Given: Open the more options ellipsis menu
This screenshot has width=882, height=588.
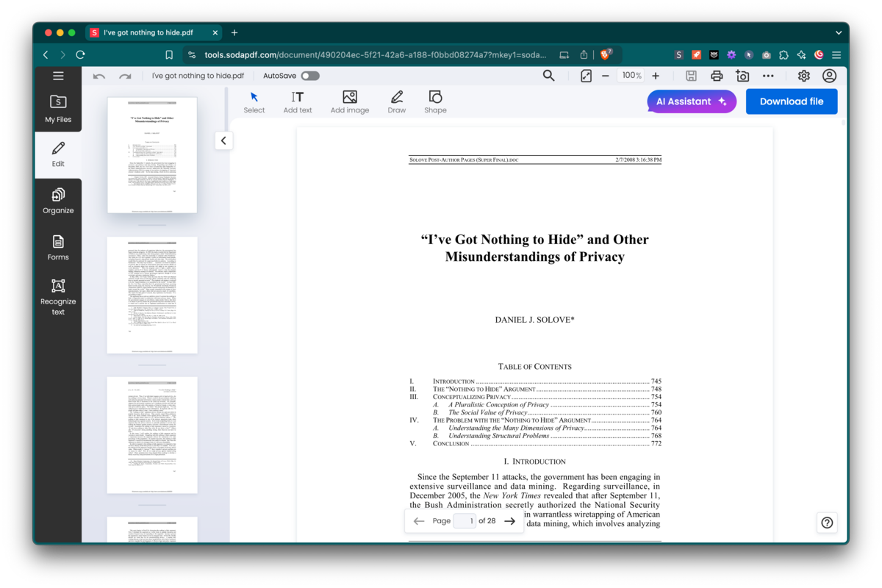Looking at the screenshot, I should [x=768, y=76].
